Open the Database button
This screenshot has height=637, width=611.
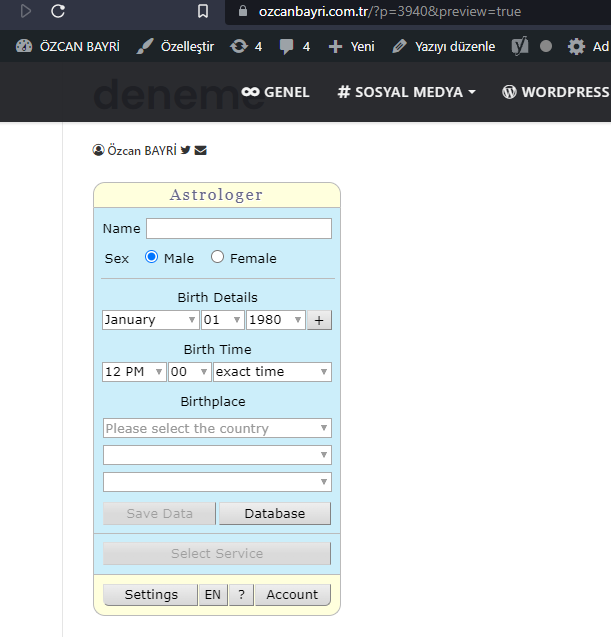click(x=275, y=514)
